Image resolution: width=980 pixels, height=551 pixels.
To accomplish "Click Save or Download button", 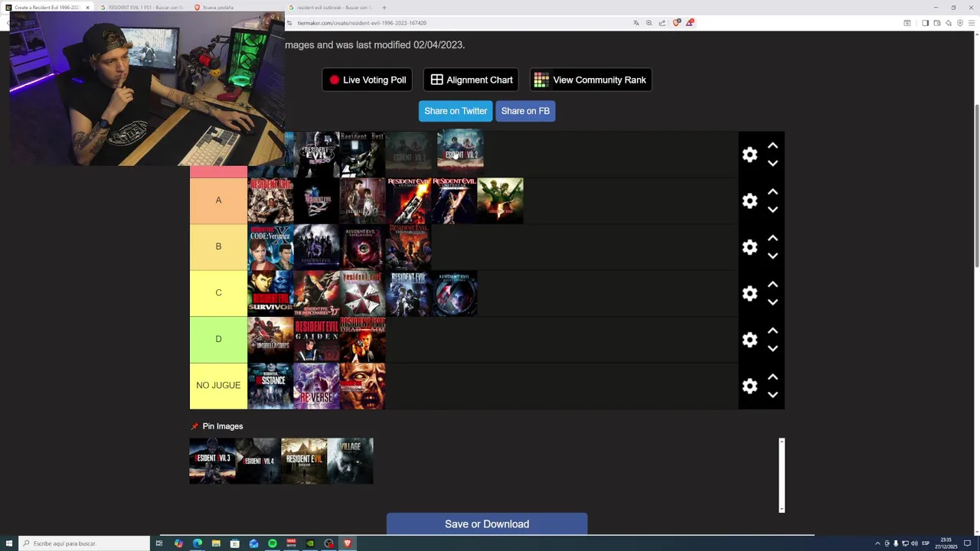I will tap(487, 524).
